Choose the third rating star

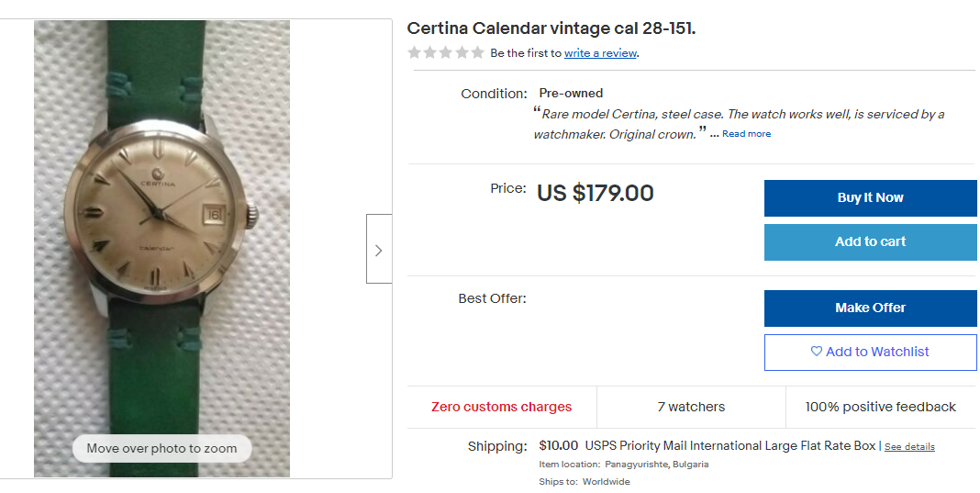point(446,53)
